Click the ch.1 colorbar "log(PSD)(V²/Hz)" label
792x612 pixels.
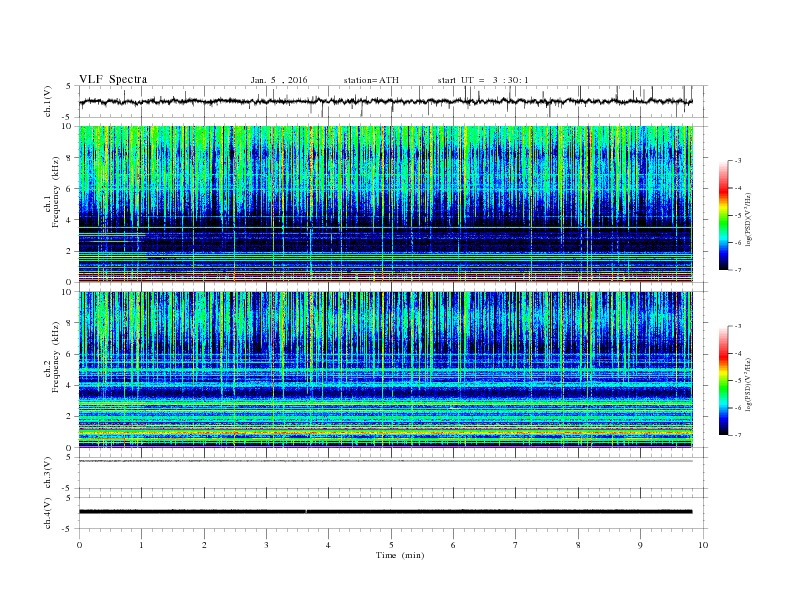coord(749,218)
